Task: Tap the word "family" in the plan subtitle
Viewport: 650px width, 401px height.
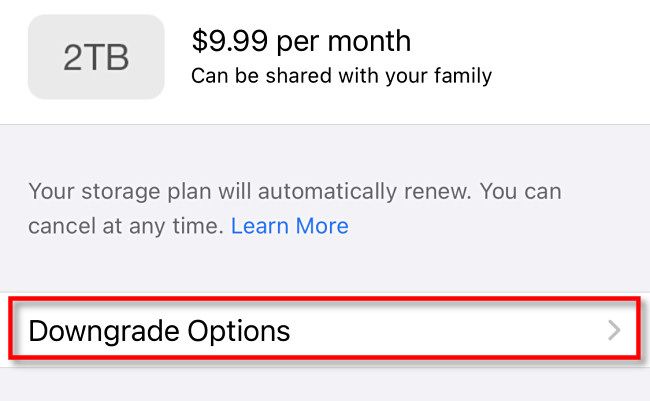Action: point(462,76)
